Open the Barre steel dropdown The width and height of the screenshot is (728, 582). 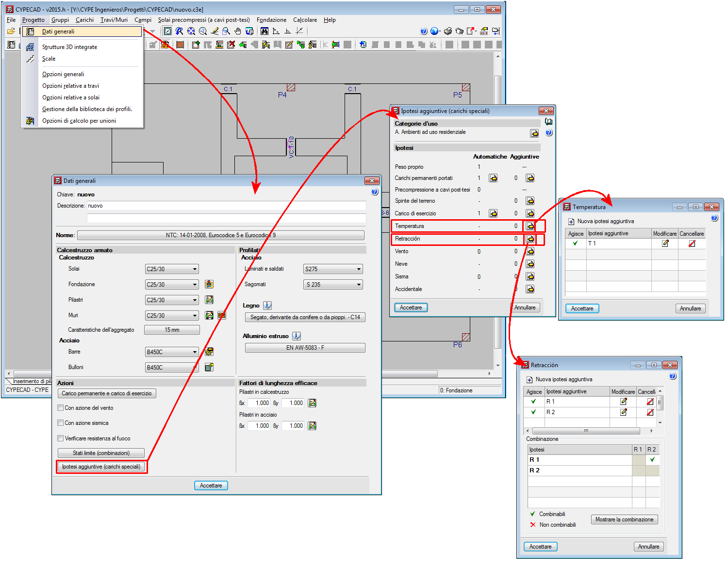[x=172, y=352]
